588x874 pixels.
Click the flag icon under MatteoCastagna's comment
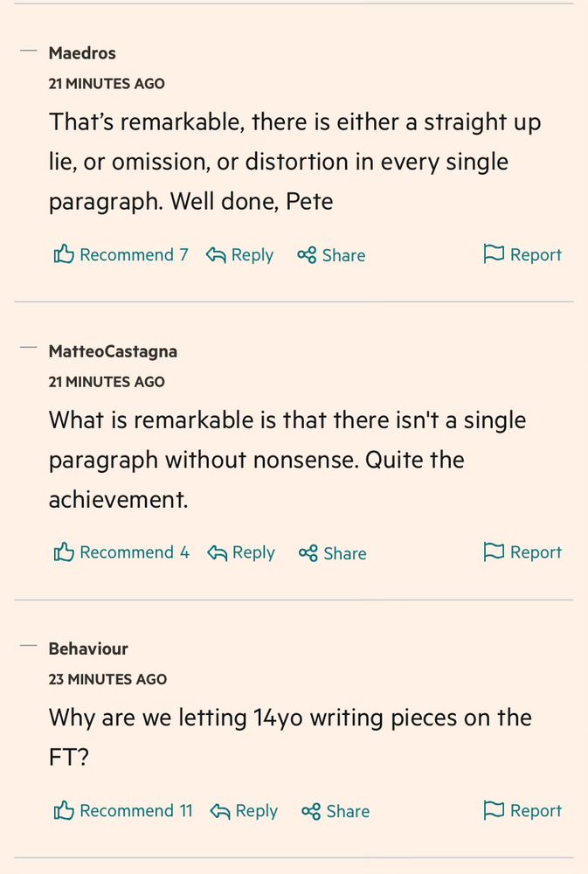(494, 551)
